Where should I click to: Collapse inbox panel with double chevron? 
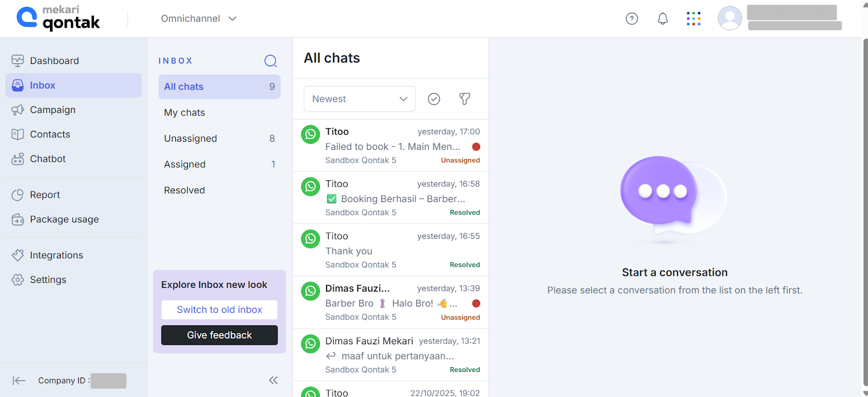273,380
